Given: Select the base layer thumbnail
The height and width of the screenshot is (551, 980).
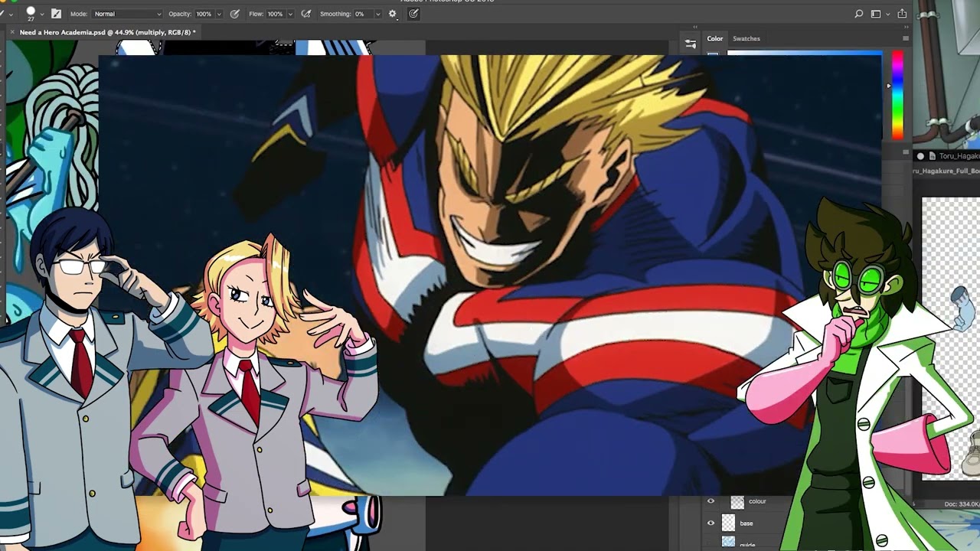Looking at the screenshot, I should pos(728,523).
